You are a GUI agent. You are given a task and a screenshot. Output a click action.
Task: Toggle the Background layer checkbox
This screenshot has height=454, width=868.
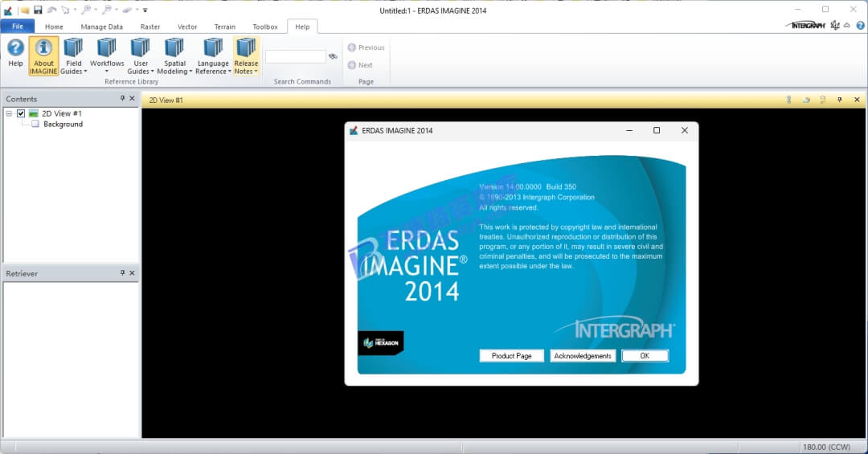coord(35,124)
